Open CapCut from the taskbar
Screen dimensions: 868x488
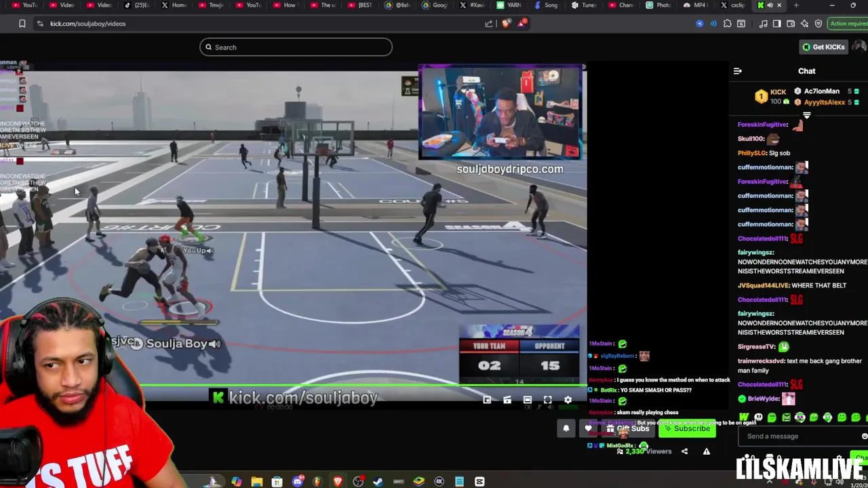pyautogui.click(x=479, y=482)
